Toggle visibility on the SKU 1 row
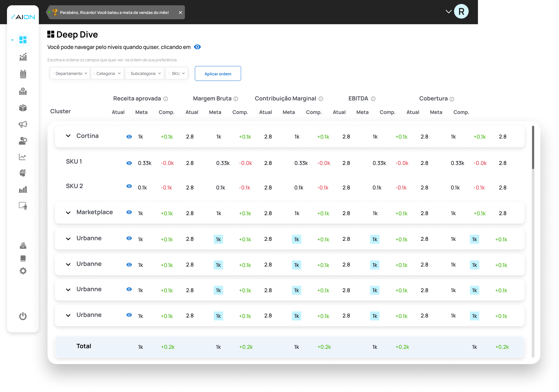 pos(129,163)
